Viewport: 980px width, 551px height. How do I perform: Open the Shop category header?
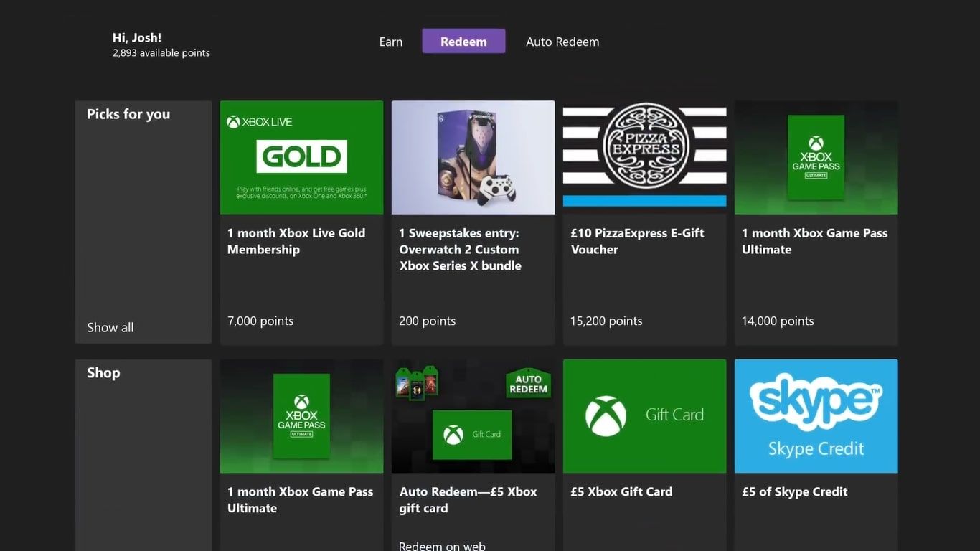click(103, 372)
